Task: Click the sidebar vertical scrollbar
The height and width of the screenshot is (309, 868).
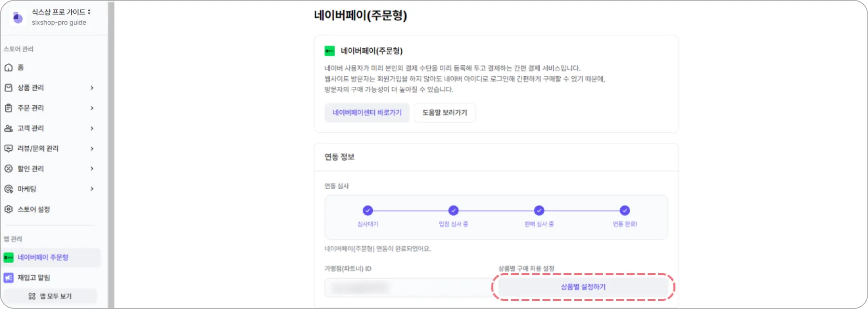Action: coord(111,154)
